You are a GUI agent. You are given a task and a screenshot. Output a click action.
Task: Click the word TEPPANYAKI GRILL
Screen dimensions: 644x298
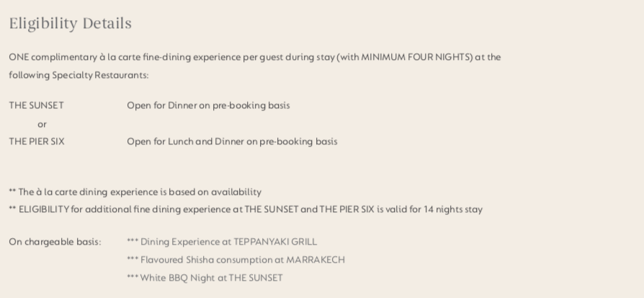[x=275, y=242]
